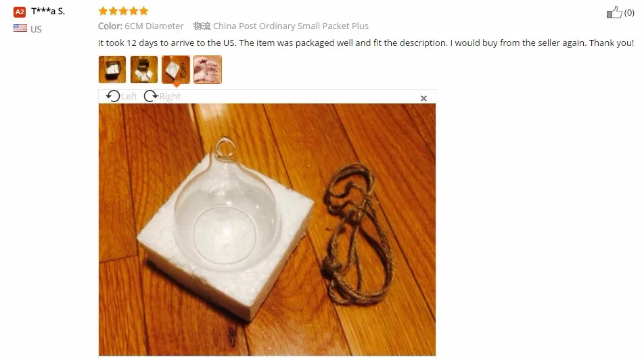Click "China Post Ordinary Small Packet Plus" text
The width and height of the screenshot is (644, 359).
[x=291, y=26]
